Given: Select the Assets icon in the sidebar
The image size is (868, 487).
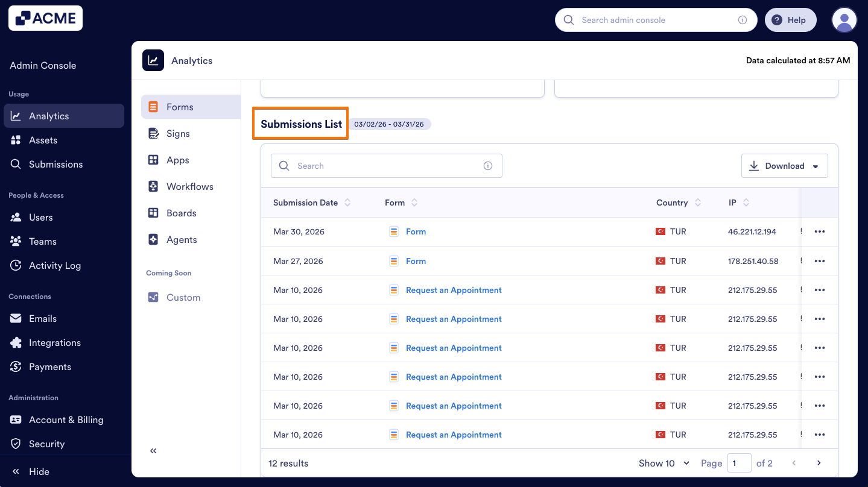Looking at the screenshot, I should coord(16,140).
